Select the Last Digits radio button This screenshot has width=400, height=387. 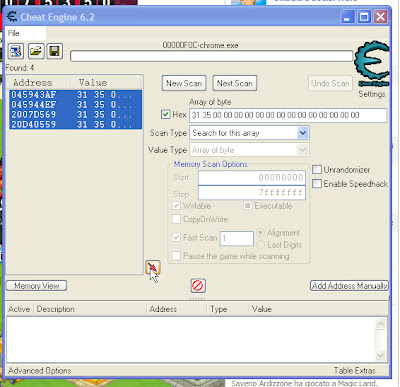pos(260,245)
